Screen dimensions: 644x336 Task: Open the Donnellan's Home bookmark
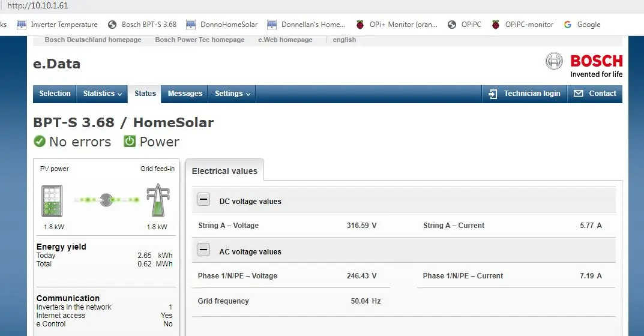(x=306, y=25)
